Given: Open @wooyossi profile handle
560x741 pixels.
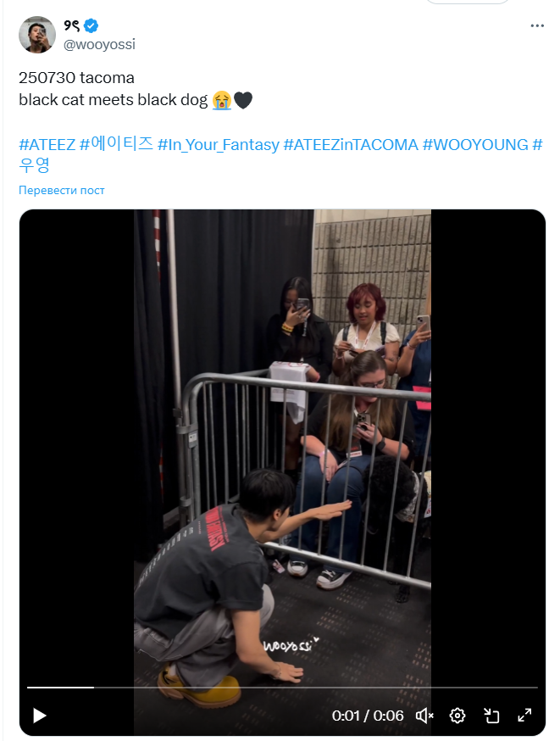Looking at the screenshot, I should point(100,44).
